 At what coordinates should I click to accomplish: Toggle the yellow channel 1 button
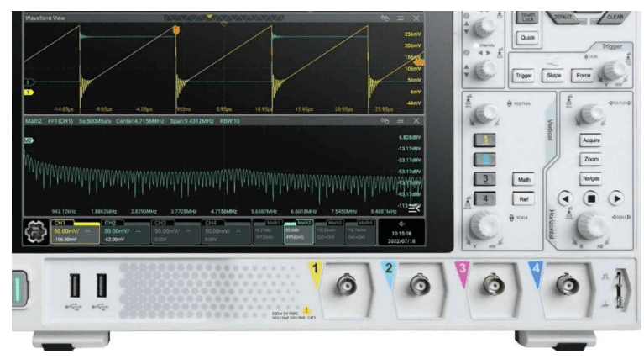tap(485, 140)
